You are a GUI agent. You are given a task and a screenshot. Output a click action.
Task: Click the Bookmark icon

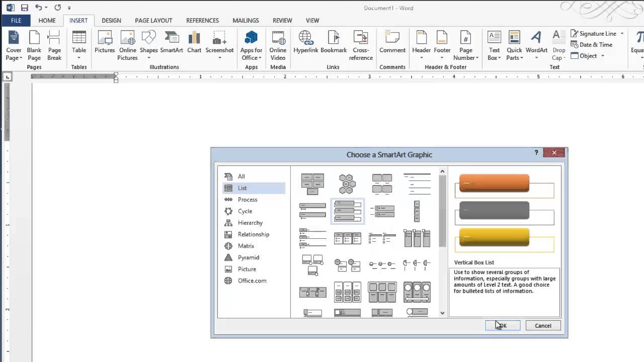[x=334, y=42]
